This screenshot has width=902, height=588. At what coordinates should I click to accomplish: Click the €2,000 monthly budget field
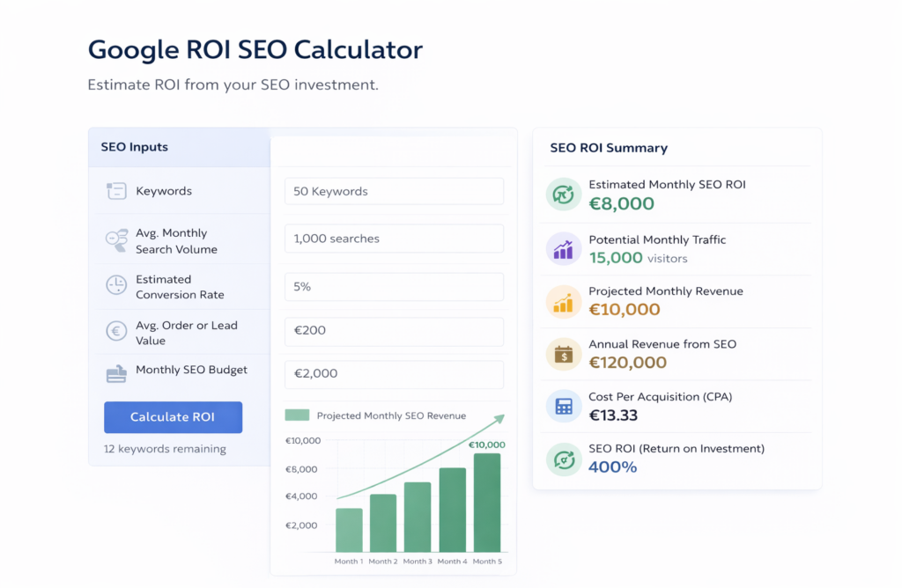pyautogui.click(x=394, y=374)
